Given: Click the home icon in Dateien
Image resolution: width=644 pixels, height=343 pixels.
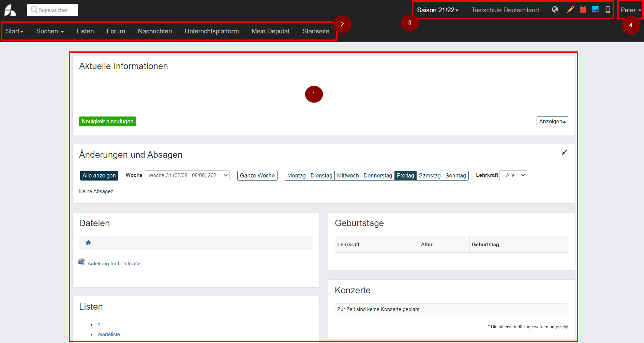Looking at the screenshot, I should (88, 243).
